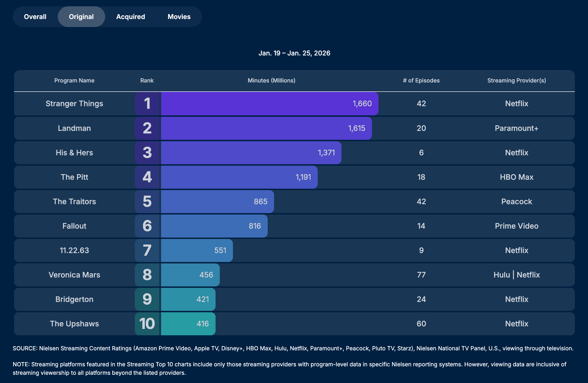
Task: Sort by the Program Name column header
Action: 74,80
